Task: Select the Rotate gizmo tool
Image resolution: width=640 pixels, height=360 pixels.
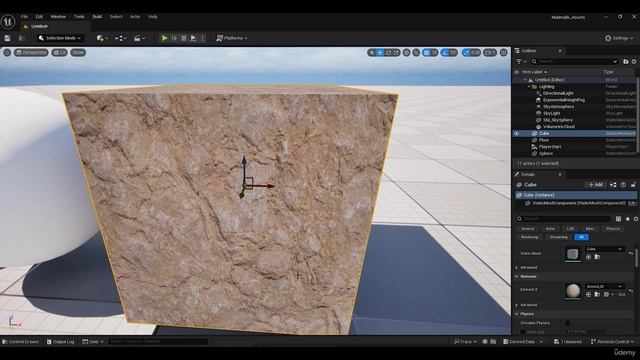Action: [x=388, y=52]
